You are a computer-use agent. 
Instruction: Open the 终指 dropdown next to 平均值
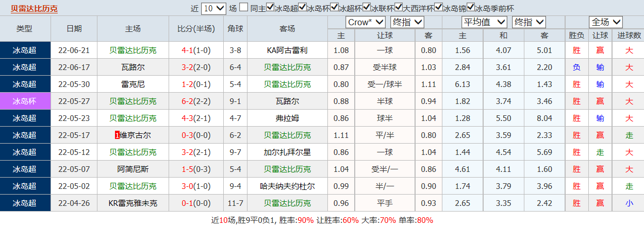click(x=529, y=22)
